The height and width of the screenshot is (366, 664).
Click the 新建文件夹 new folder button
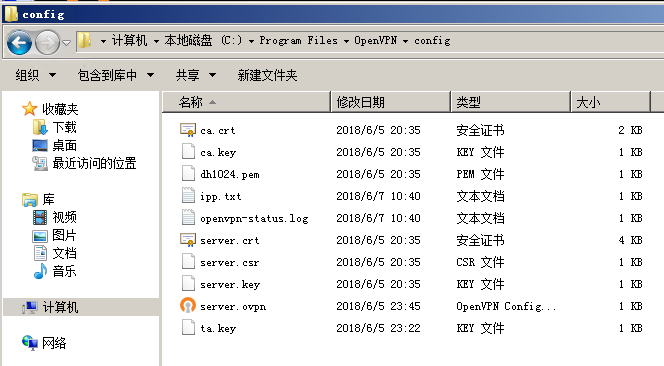(267, 75)
